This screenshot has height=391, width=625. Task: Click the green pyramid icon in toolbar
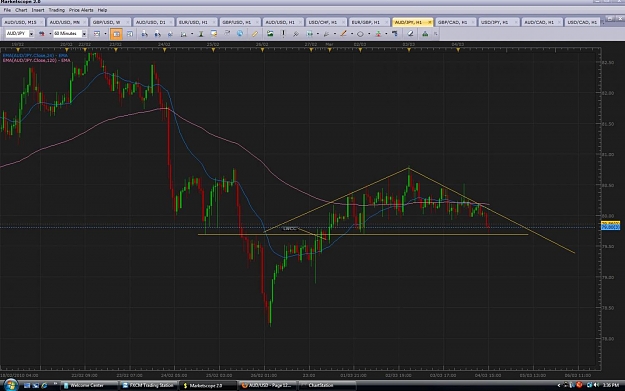point(425,34)
